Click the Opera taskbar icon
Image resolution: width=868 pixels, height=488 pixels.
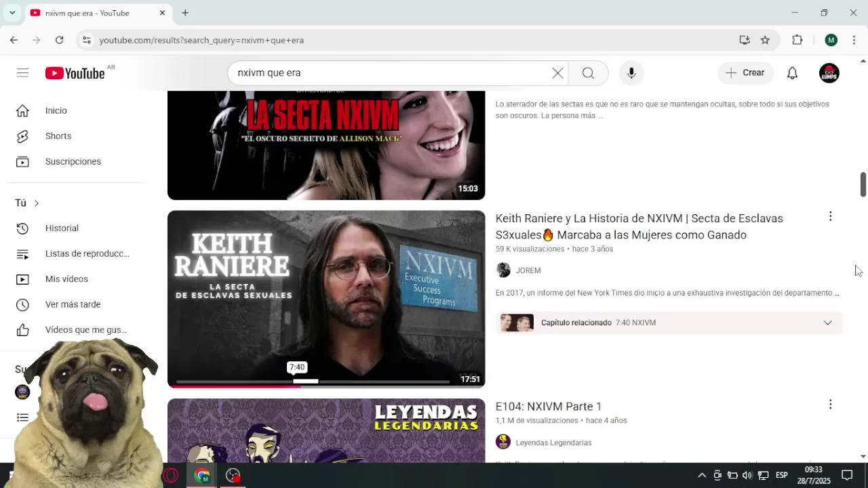pos(171,476)
